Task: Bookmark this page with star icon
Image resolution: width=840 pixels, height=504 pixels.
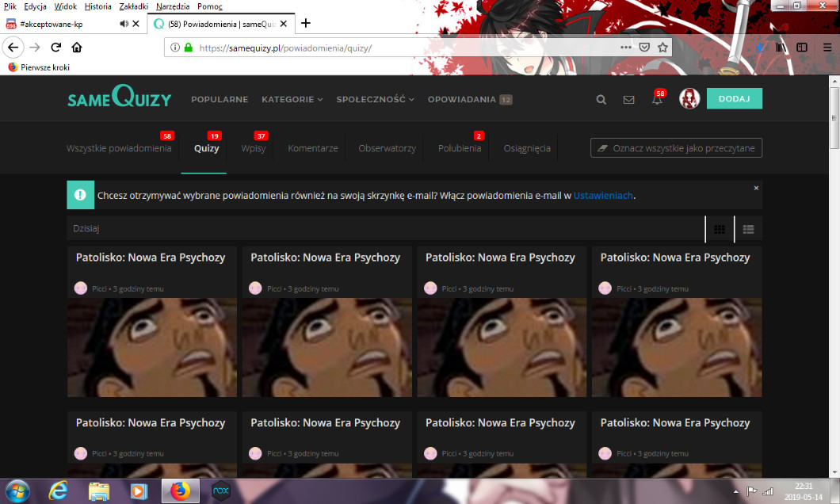Action: [662, 48]
